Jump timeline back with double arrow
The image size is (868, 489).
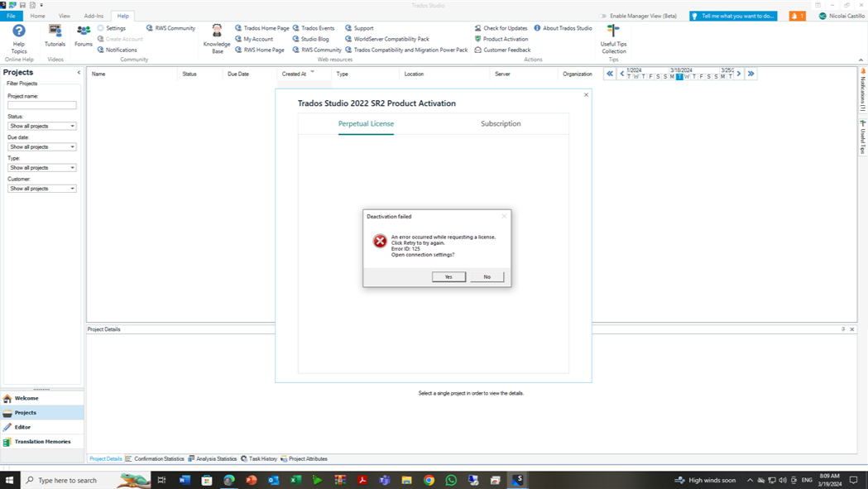pos(610,74)
